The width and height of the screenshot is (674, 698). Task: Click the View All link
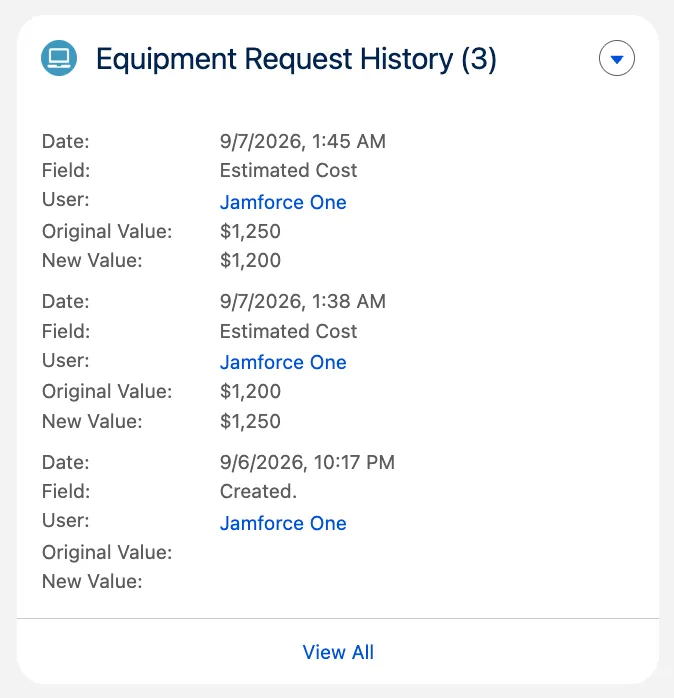[x=338, y=652]
